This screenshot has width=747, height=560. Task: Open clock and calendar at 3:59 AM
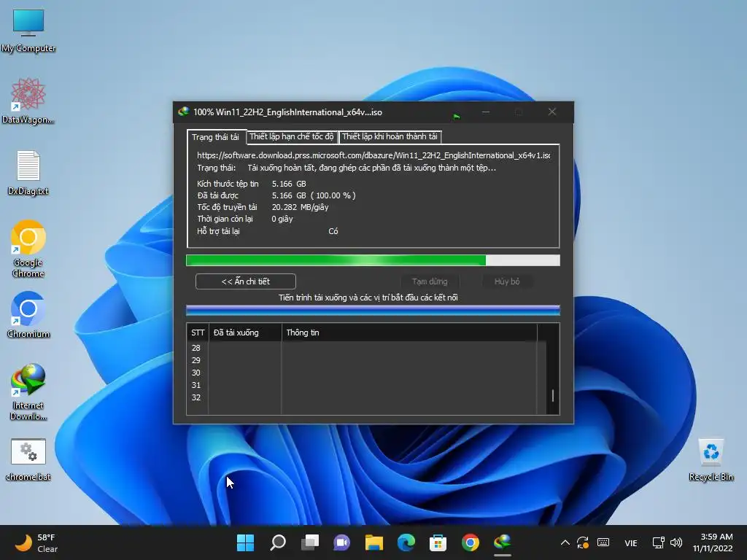coord(713,542)
